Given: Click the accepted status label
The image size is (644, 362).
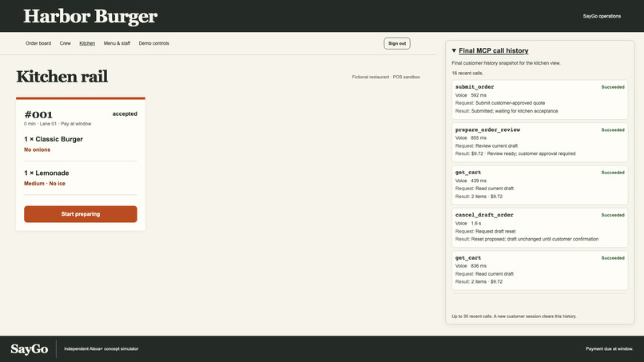Looking at the screenshot, I should point(125,113).
